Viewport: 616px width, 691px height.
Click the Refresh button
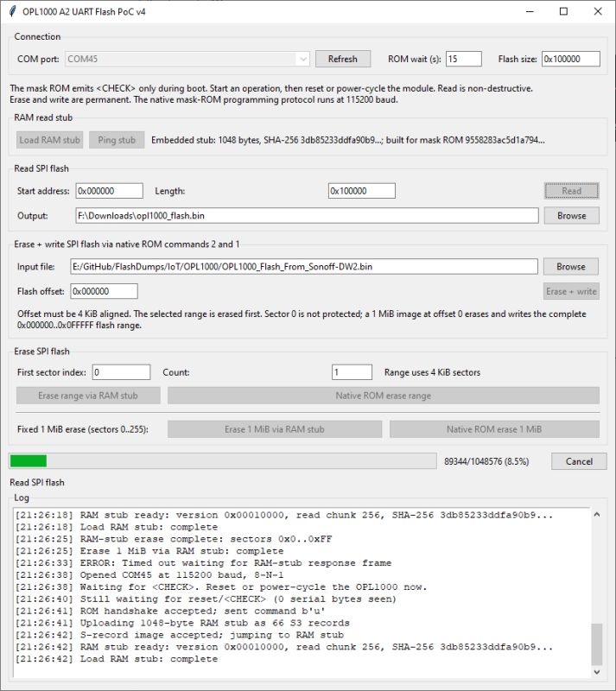click(x=343, y=59)
